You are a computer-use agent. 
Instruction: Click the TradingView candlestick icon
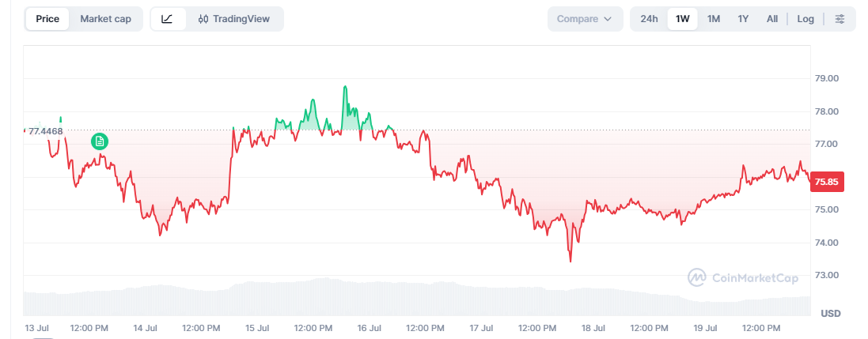pos(203,19)
